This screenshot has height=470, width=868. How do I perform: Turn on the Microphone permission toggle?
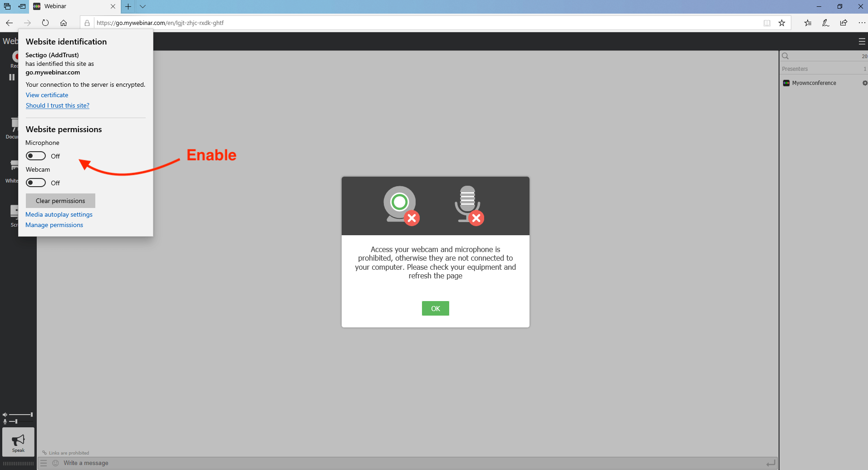[x=36, y=156]
